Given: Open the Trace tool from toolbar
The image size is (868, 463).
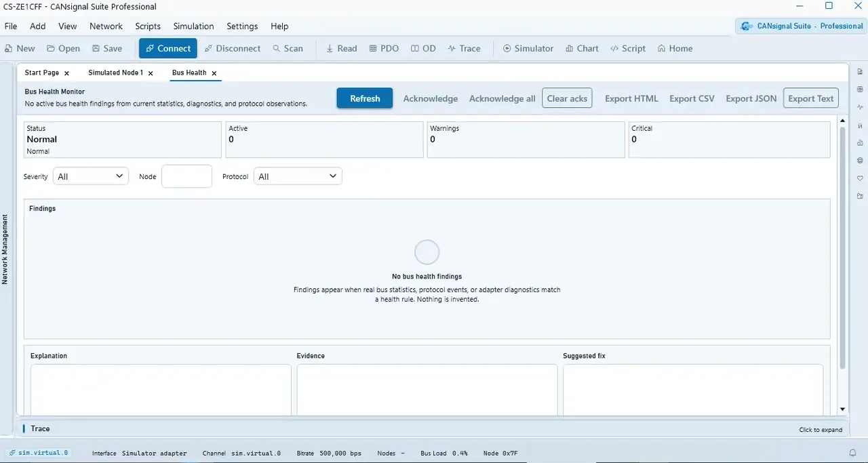Looking at the screenshot, I should click(465, 48).
